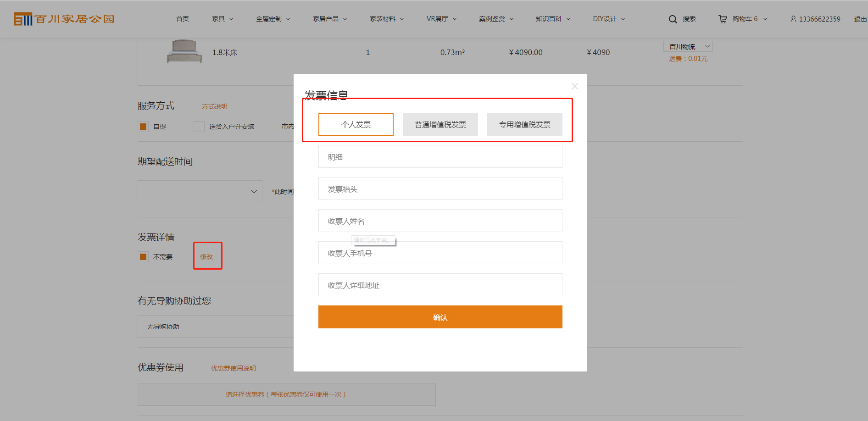The image size is (868, 421).
Task: Switch to 普通增值税发票 tab
Action: (440, 124)
